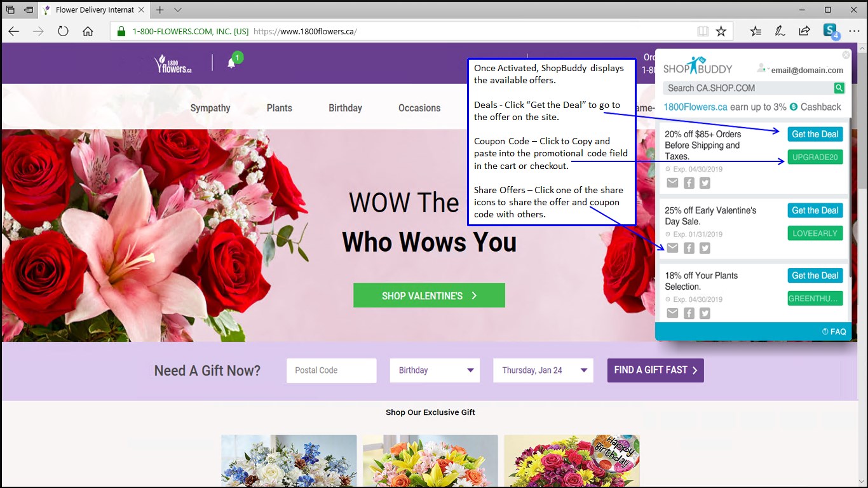Viewport: 868px width, 488px height.
Task: Click the browser address bar URL
Action: pyautogui.click(x=305, y=31)
